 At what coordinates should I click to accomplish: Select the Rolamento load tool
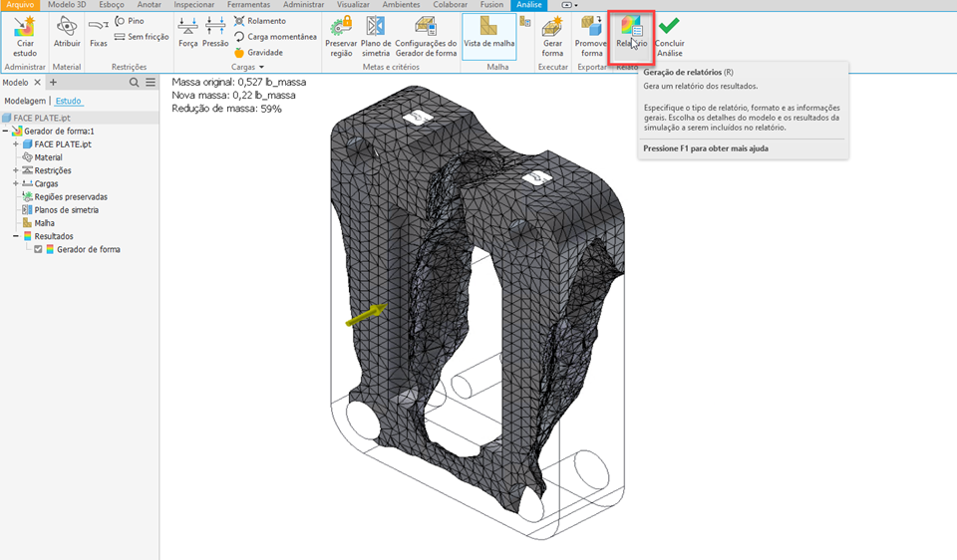point(260,21)
